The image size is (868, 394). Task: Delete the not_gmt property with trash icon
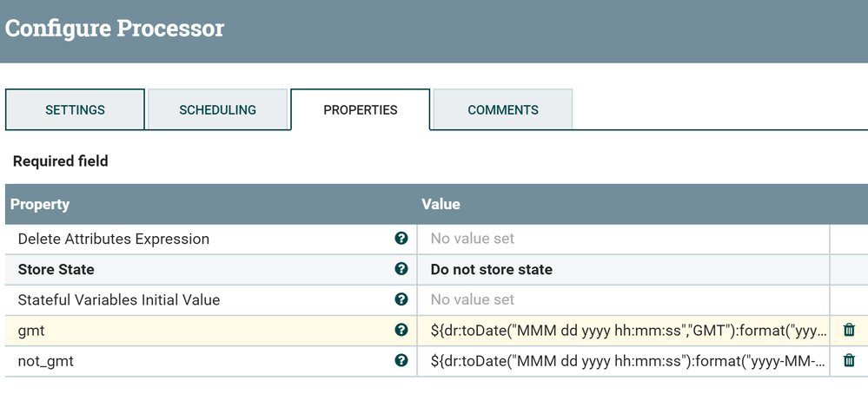click(849, 360)
